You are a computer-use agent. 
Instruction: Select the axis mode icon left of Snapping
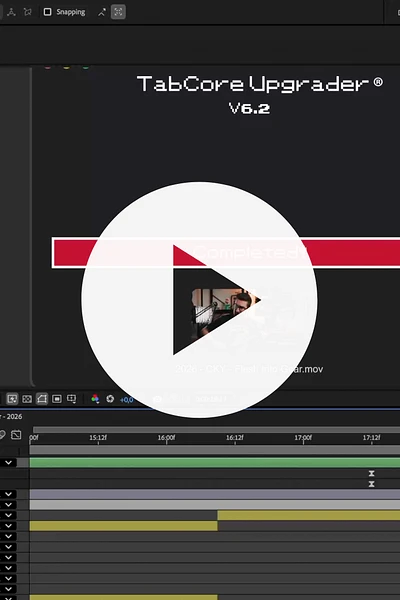pyautogui.click(x=11, y=12)
